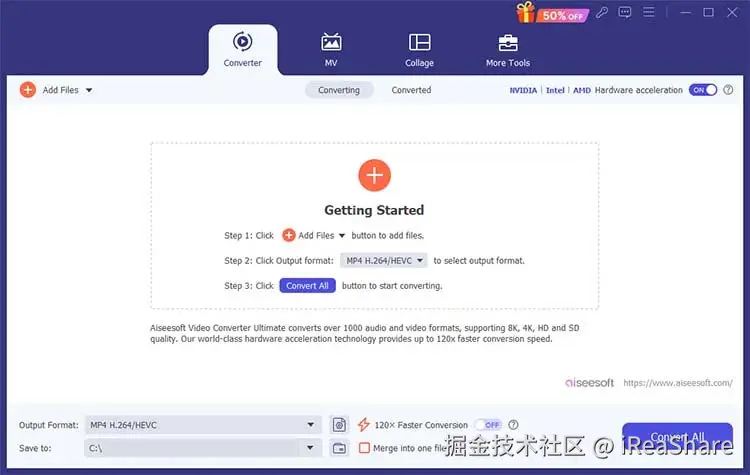The height and width of the screenshot is (475, 750).
Task: Expand the Step 1 Add Files arrow
Action: 342,235
